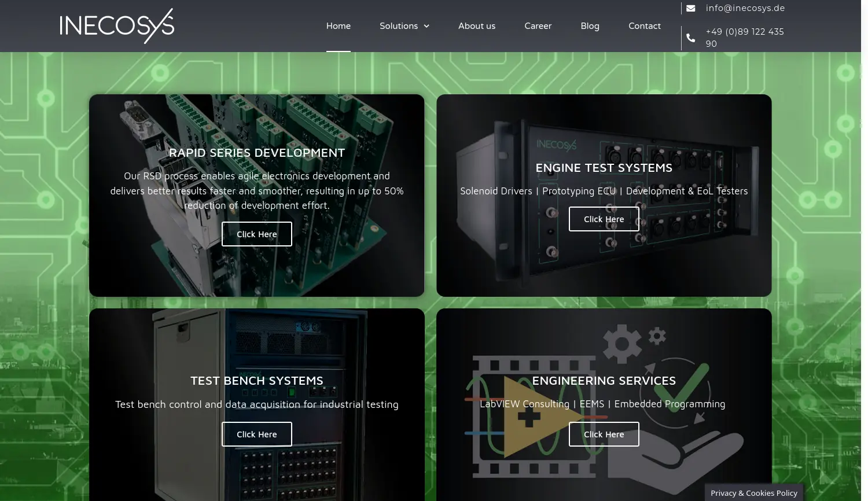This screenshot has height=501, width=868.
Task: Expand the Solutions dropdown chevron
Action: click(x=426, y=26)
